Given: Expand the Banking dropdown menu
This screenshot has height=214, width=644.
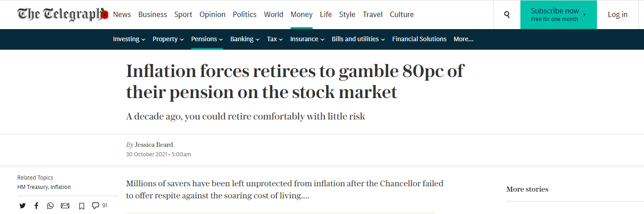Looking at the screenshot, I should coord(245,39).
